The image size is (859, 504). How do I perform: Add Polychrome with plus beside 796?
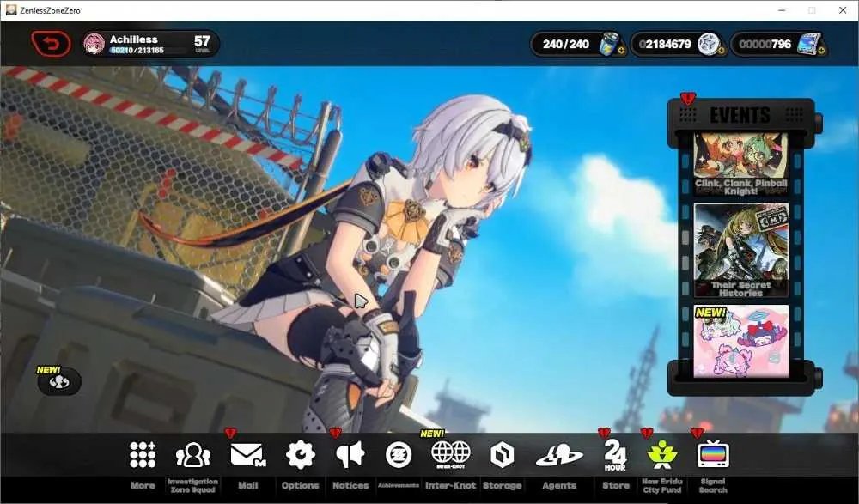pyautogui.click(x=821, y=51)
